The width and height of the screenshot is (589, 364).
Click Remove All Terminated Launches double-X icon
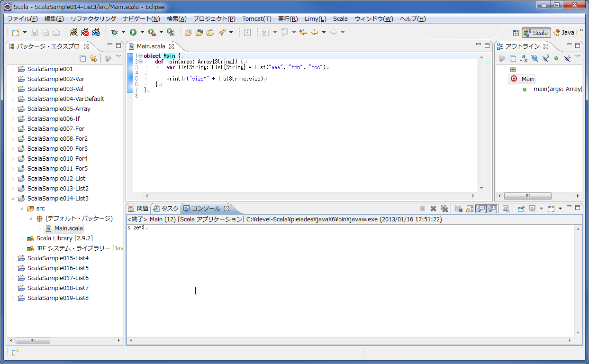coord(444,209)
